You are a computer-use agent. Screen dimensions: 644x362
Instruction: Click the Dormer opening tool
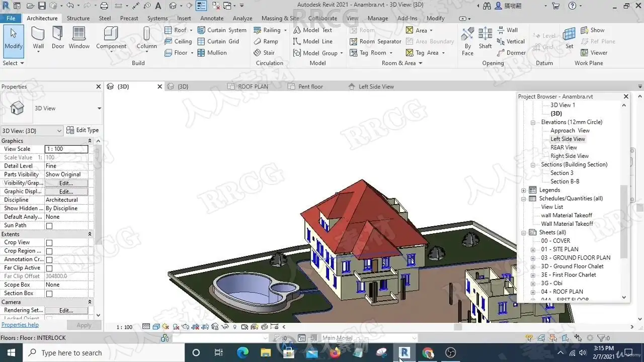(x=511, y=53)
